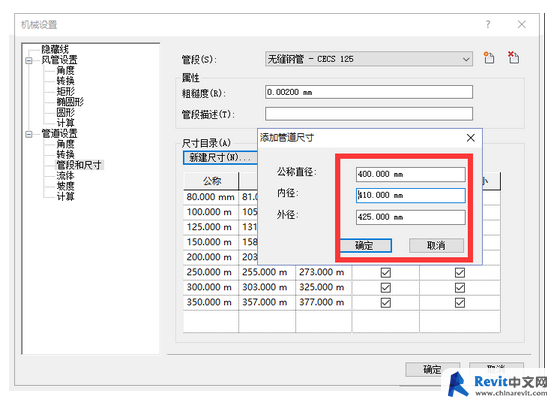Click 取消 in the add size dialog
Screen dimensions: 558x405
(x=436, y=245)
